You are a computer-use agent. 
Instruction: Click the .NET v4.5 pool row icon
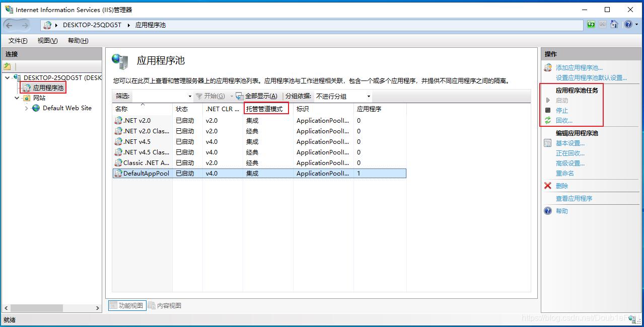(x=118, y=142)
